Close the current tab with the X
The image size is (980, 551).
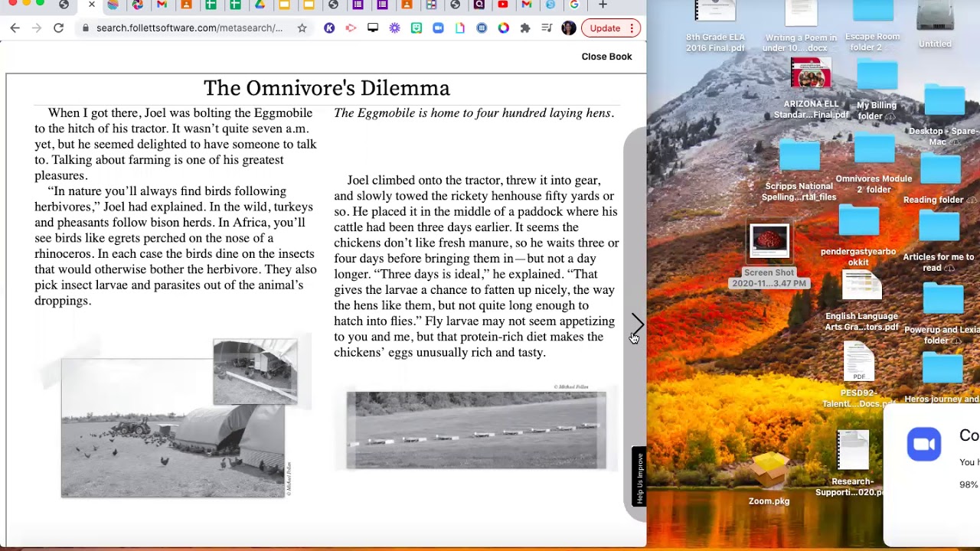coord(91,5)
